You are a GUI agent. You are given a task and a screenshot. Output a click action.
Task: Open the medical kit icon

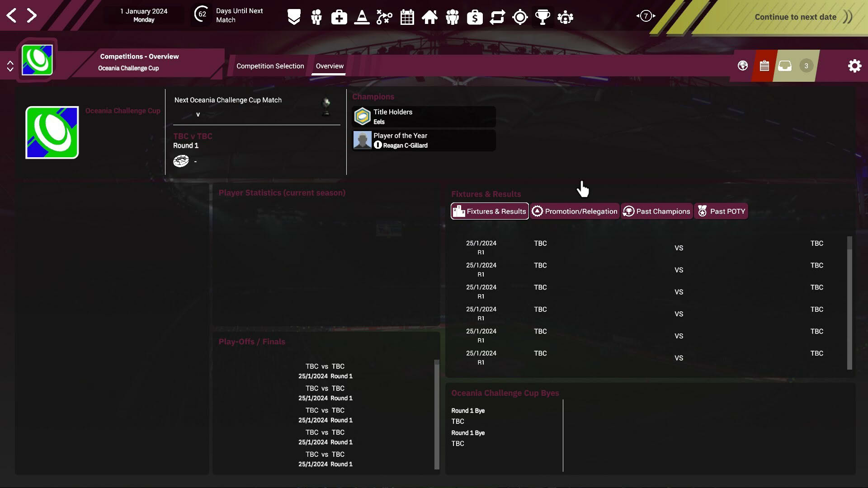coord(339,17)
